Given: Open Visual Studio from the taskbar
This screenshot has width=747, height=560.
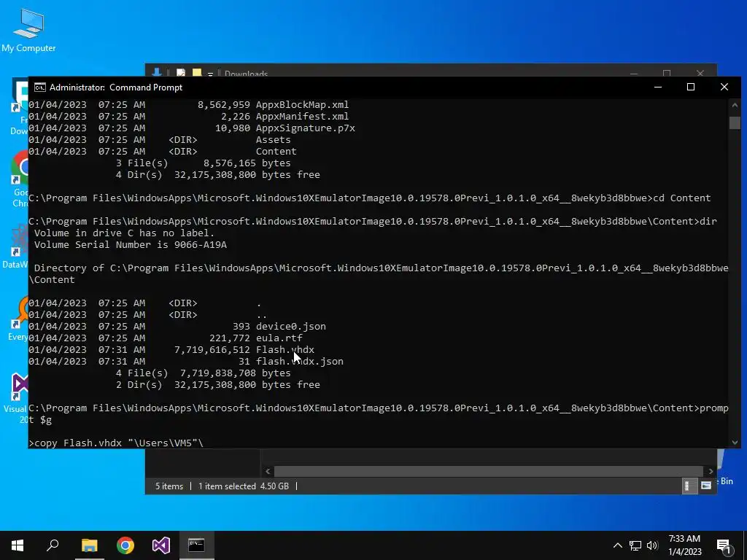Looking at the screenshot, I should point(161,545).
